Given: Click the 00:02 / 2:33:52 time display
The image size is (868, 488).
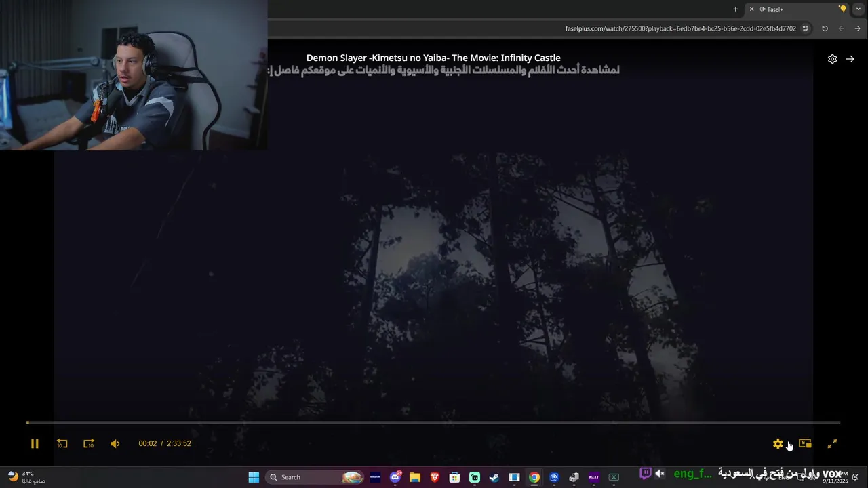Looking at the screenshot, I should (x=165, y=443).
